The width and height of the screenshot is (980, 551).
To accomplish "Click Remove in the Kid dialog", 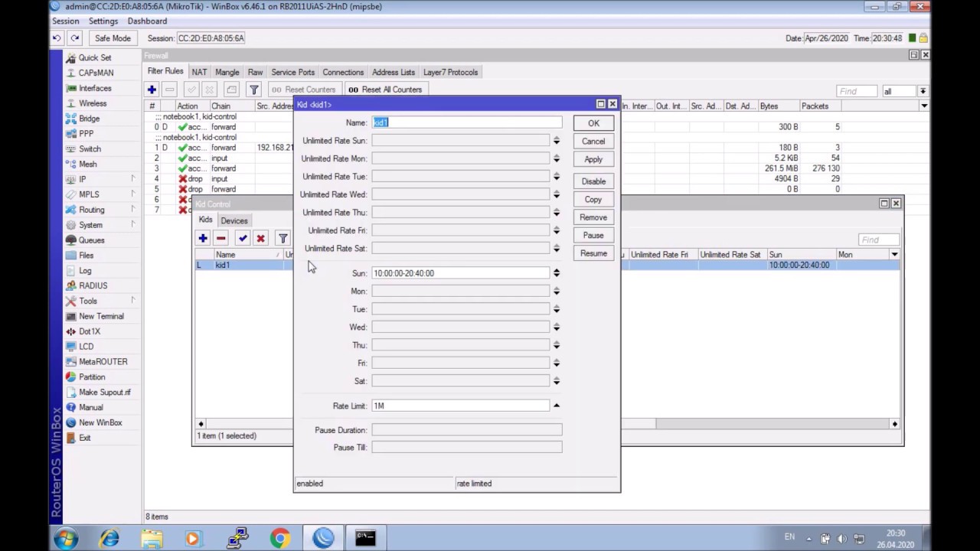I will tap(593, 217).
